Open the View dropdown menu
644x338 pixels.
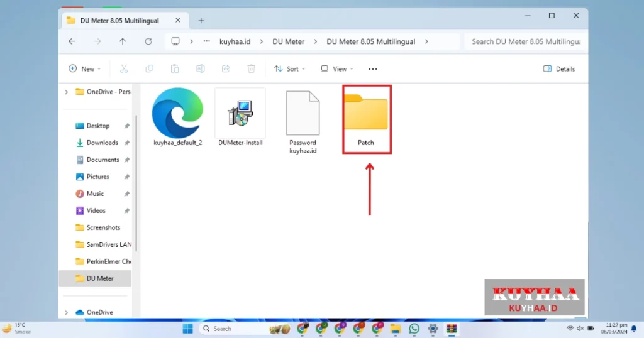pyautogui.click(x=337, y=69)
